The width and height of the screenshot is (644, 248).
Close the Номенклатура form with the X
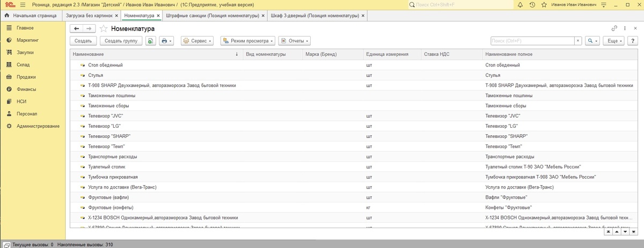click(x=635, y=28)
